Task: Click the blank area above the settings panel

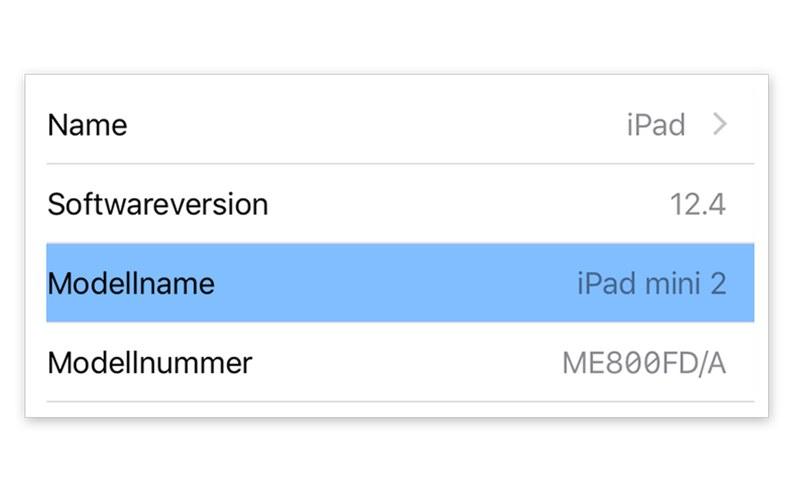Action: pos(400,35)
